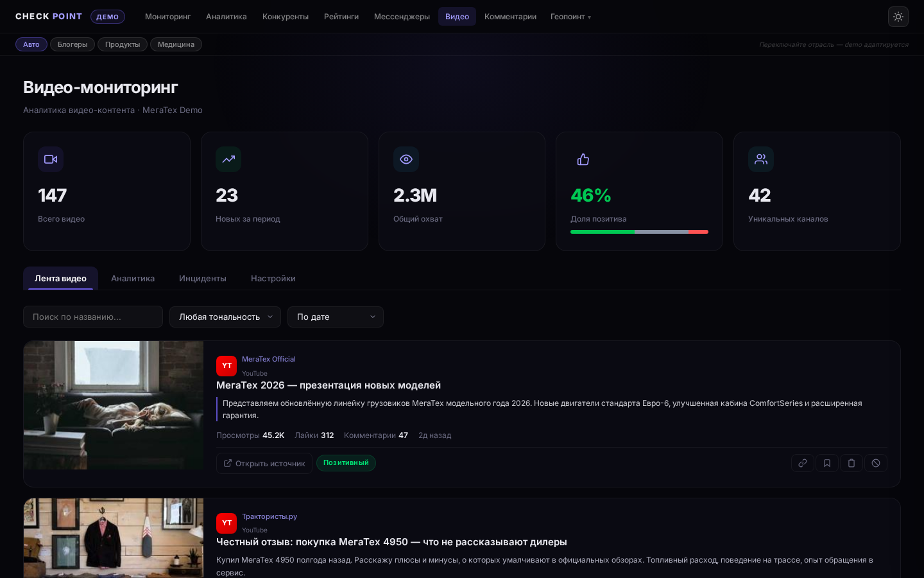Click the Открыть источник button
924x578 pixels.
[x=264, y=463]
